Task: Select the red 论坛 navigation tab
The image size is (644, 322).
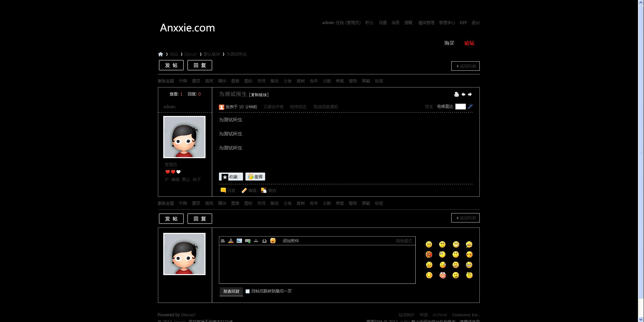Action: 469,43
